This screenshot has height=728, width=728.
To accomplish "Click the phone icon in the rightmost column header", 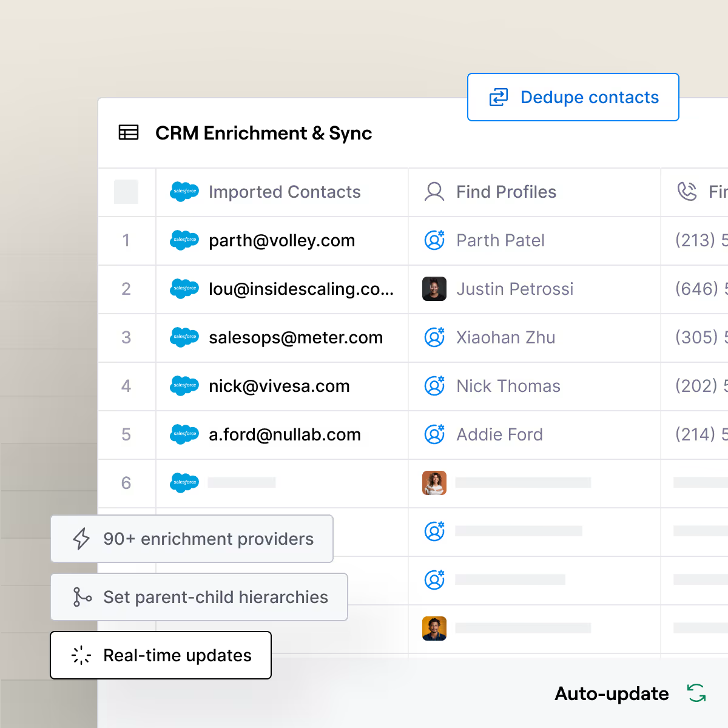I will click(x=687, y=192).
